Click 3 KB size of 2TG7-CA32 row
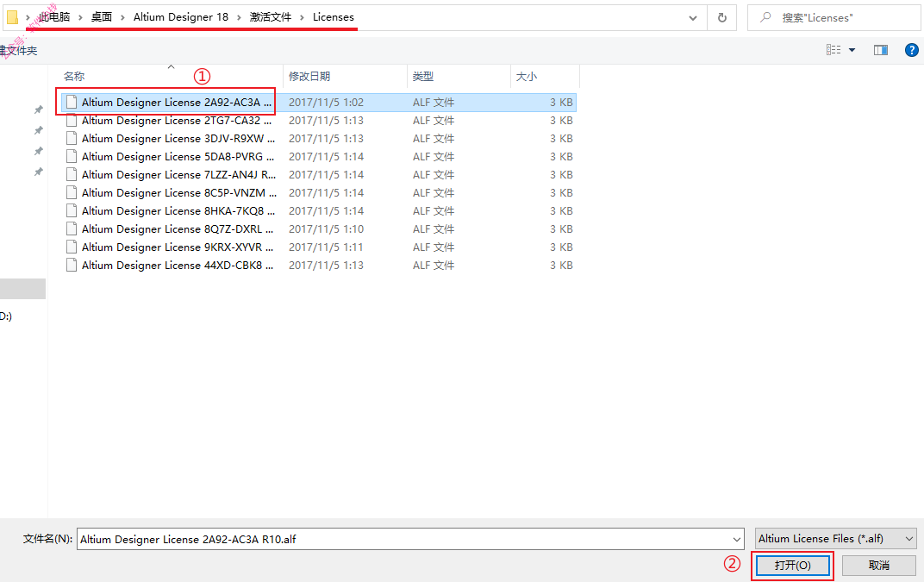 (561, 121)
